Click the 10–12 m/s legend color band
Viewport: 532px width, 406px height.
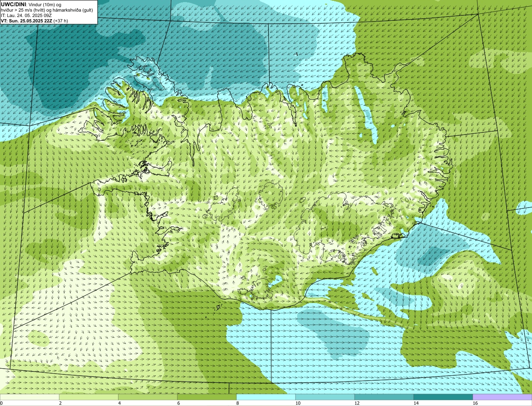coord(325,397)
